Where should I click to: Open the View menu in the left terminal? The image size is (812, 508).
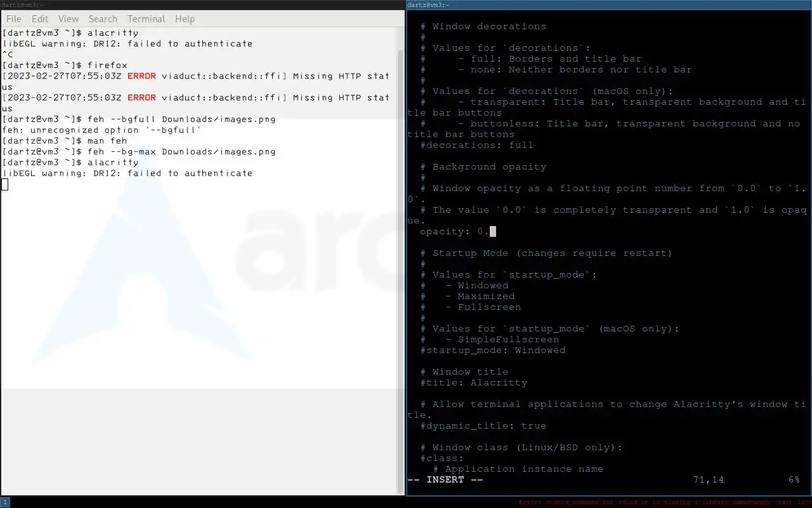click(69, 19)
